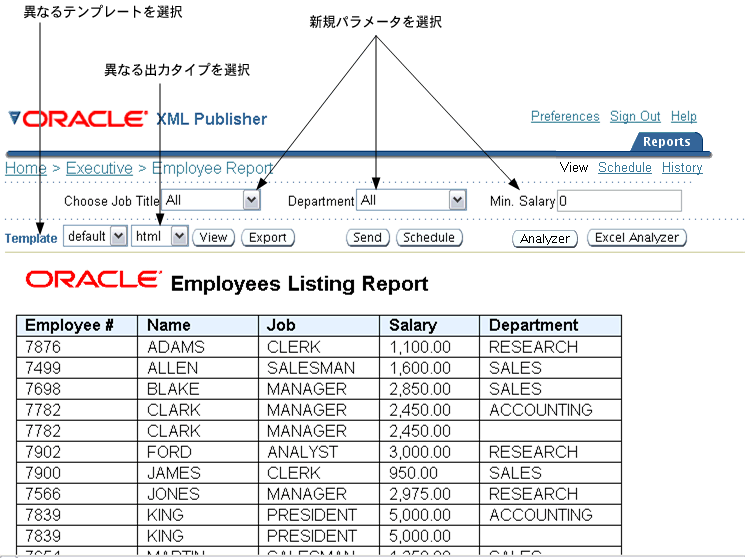
Task: Select the JAMES name cell
Action: [198, 473]
